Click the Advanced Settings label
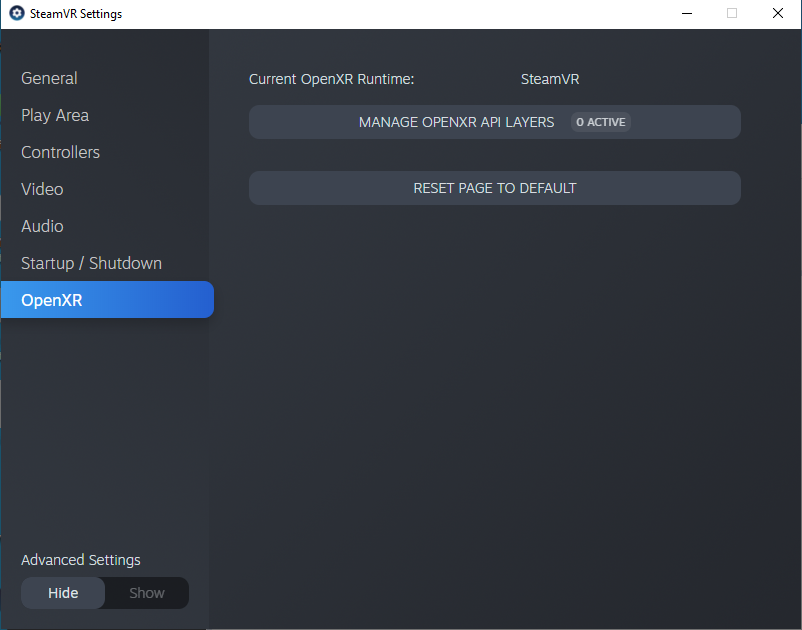The image size is (802, 630). pyautogui.click(x=81, y=560)
